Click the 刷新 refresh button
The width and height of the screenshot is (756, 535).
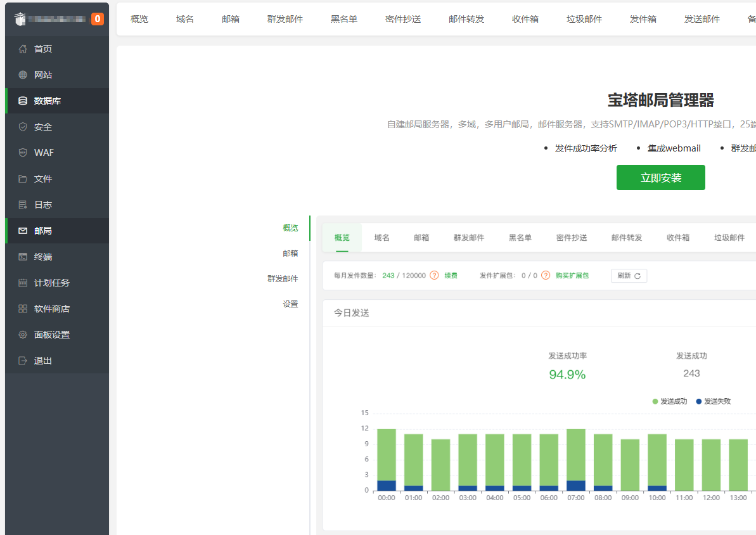coord(629,276)
